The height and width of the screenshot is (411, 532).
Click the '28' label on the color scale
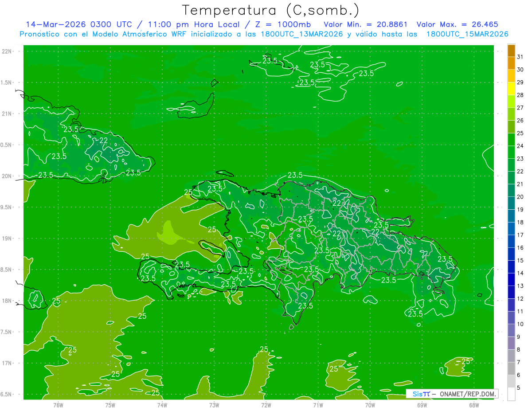(520, 95)
